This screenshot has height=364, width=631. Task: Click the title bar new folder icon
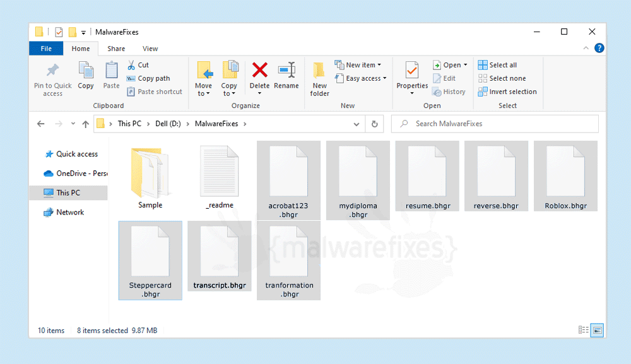point(73,32)
